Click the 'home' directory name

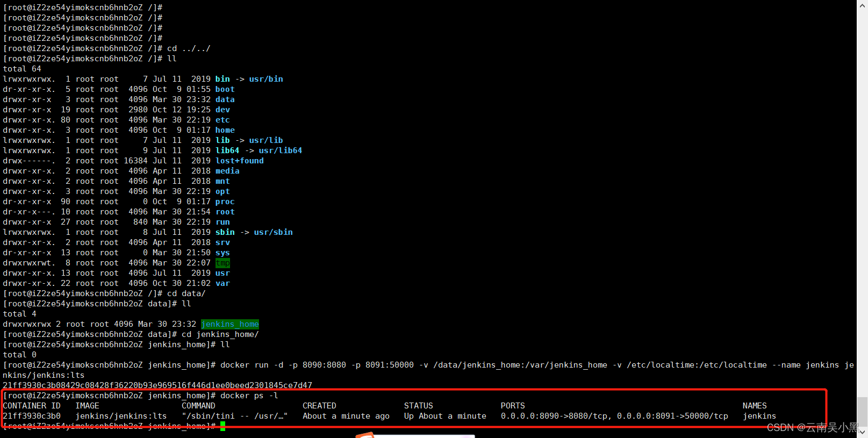[225, 130]
